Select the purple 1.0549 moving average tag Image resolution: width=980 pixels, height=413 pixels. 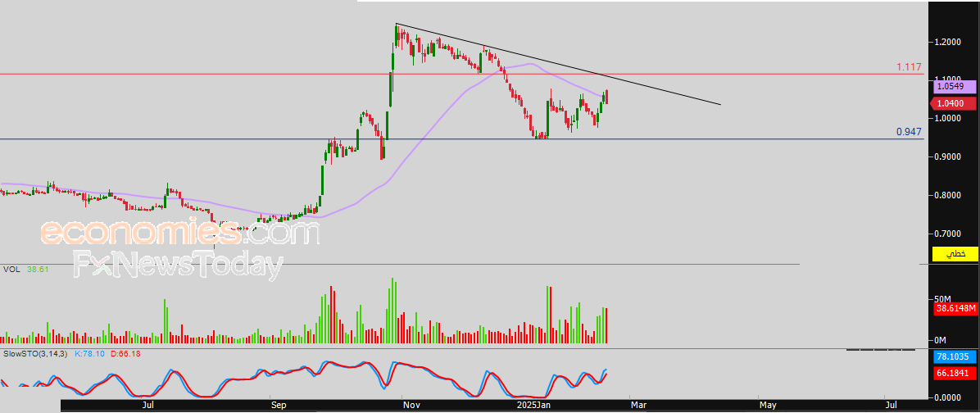tap(954, 86)
